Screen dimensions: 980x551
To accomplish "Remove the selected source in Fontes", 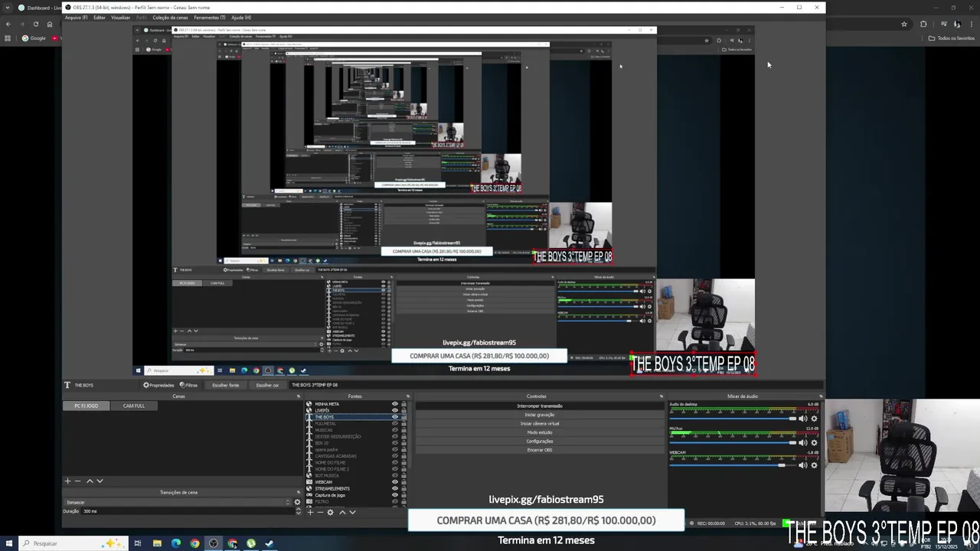I will pyautogui.click(x=319, y=512).
